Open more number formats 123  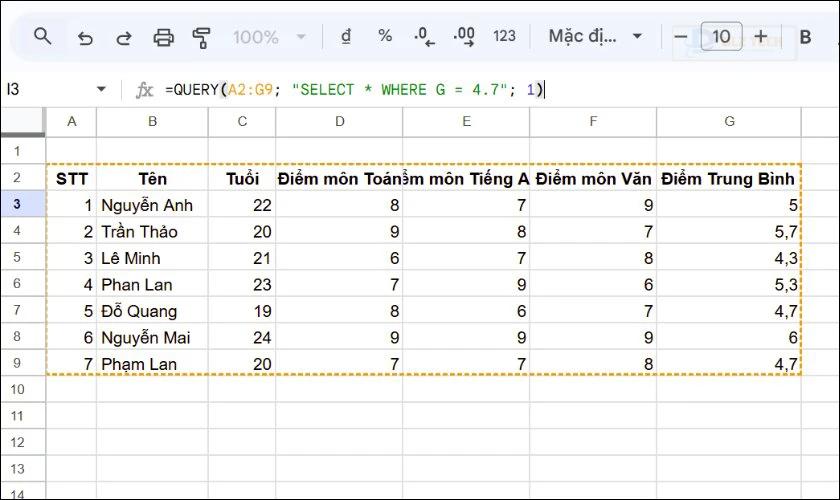(504, 36)
